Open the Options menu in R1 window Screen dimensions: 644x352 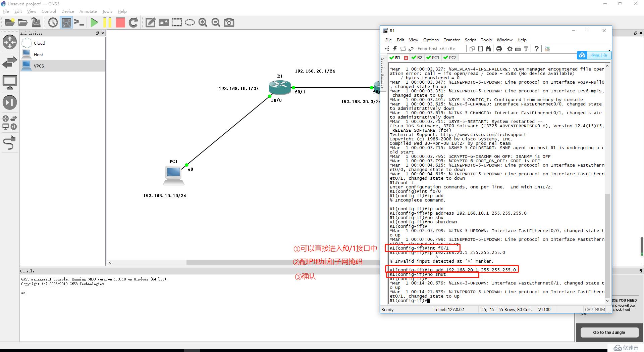point(431,40)
